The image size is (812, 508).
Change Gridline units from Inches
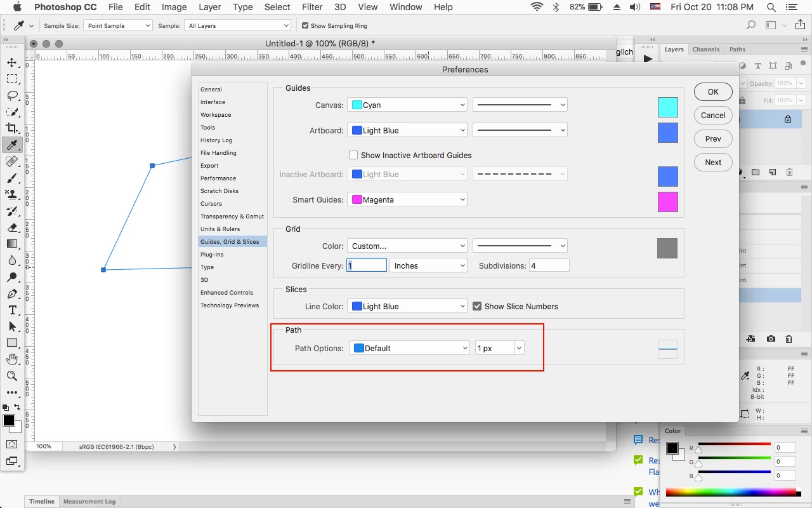click(429, 265)
